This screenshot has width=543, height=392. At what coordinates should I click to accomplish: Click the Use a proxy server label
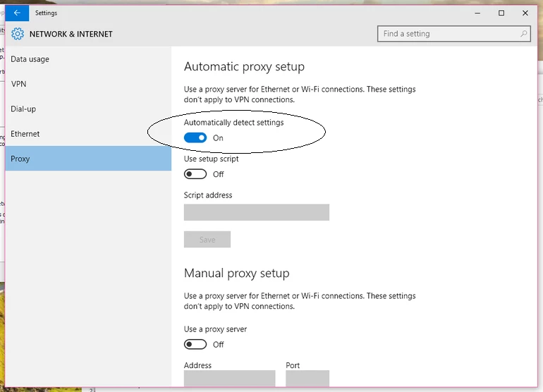(x=215, y=329)
